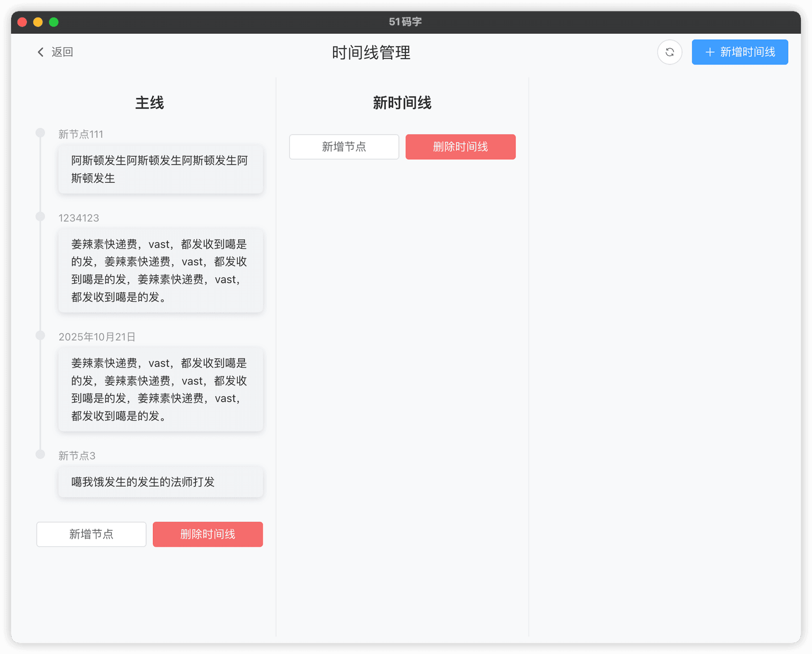Click the 新增时间线 button
Viewport: 812px width, 654px height.
[x=740, y=52]
